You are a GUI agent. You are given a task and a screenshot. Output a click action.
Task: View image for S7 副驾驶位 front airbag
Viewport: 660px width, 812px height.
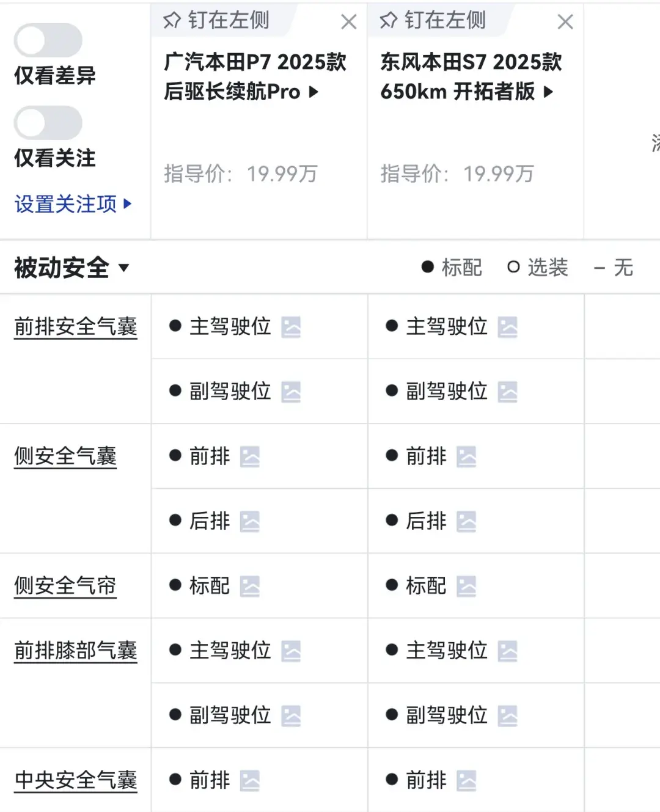[x=507, y=392]
